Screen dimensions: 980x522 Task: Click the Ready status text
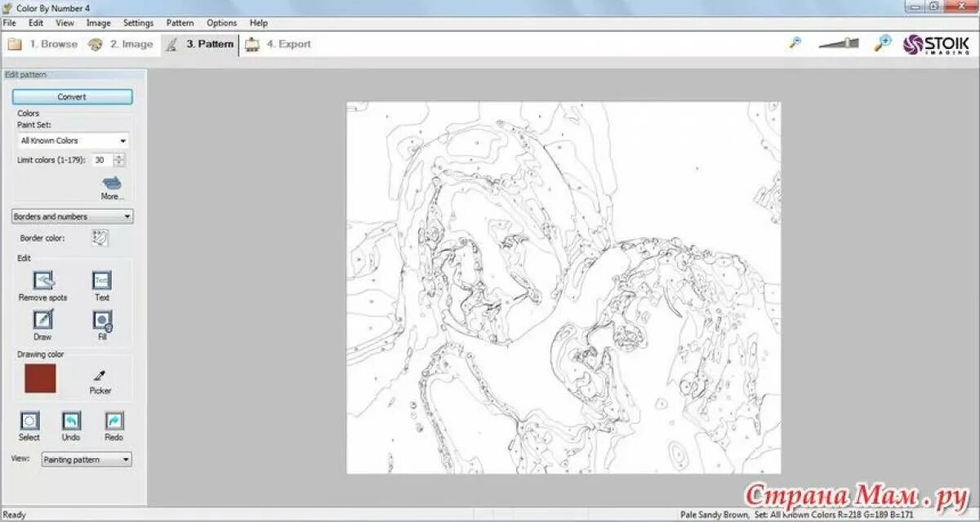[15, 515]
